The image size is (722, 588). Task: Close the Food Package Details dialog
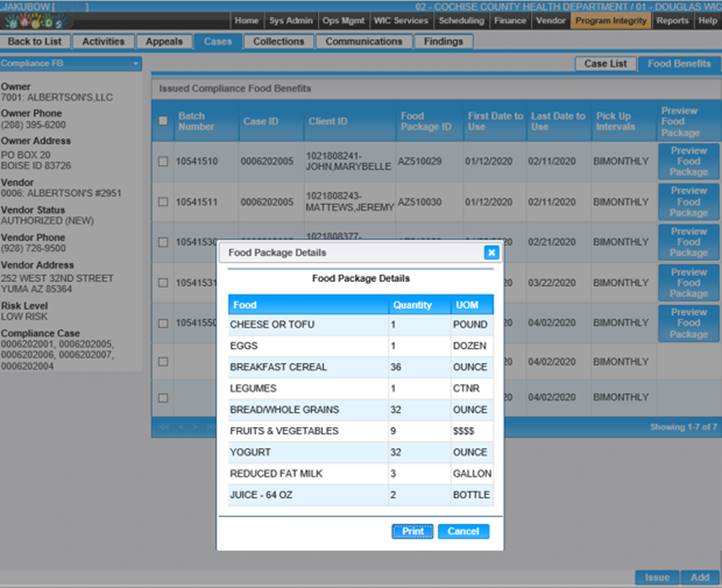(491, 252)
